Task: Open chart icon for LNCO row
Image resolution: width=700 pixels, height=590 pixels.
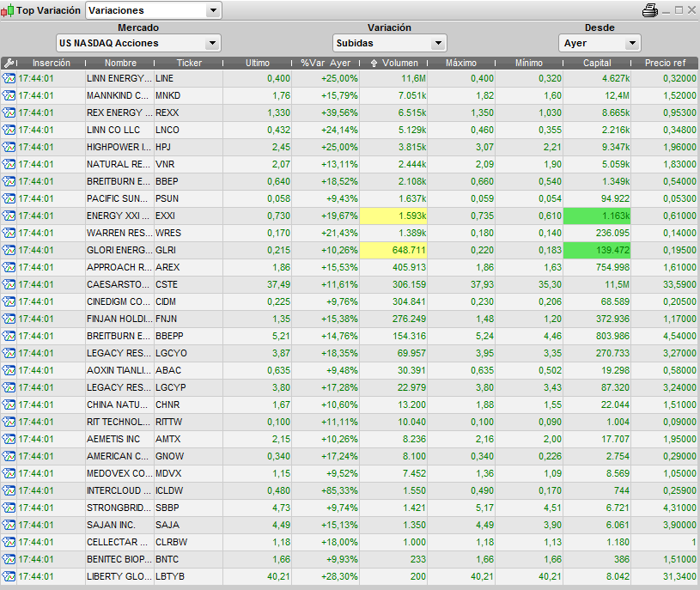Action: click(9, 130)
